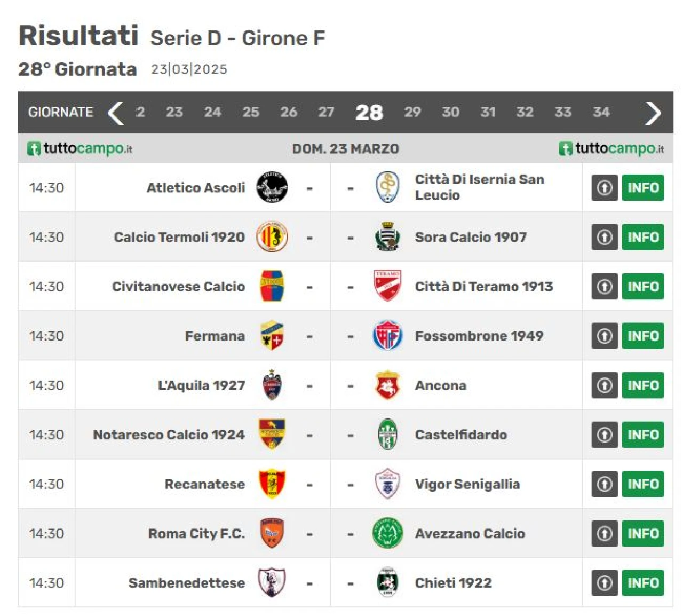
Task: Open INFO for Atletico Ascoli match
Action: point(643,187)
